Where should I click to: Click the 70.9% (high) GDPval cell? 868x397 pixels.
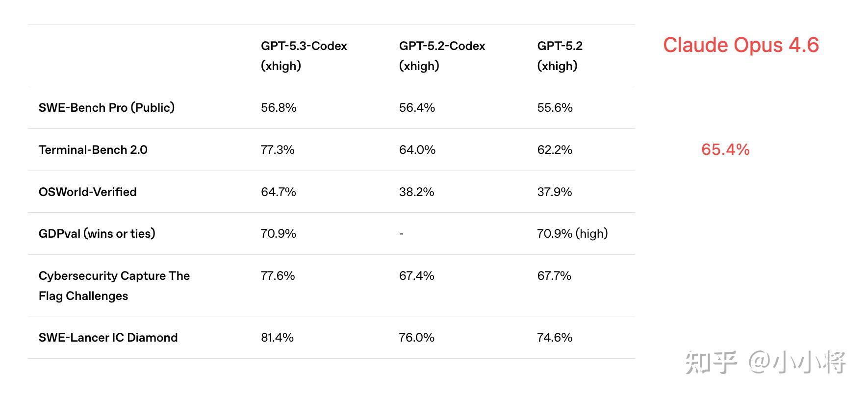click(x=572, y=234)
